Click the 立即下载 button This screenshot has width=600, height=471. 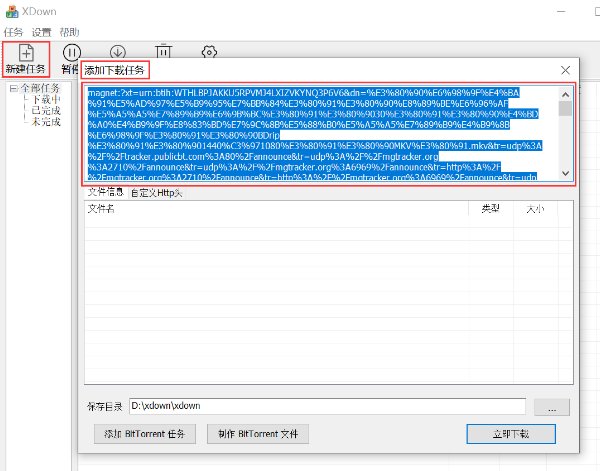coord(511,434)
